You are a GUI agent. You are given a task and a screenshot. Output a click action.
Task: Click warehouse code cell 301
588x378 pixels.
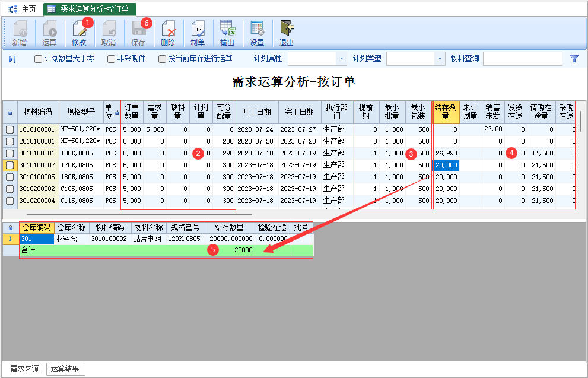pos(37,239)
